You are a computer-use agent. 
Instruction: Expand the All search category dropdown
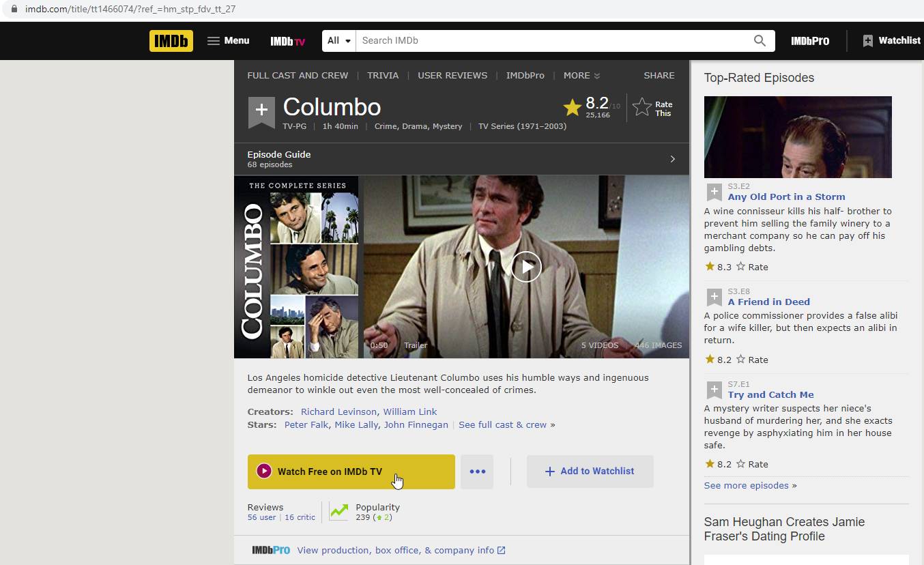pos(339,41)
